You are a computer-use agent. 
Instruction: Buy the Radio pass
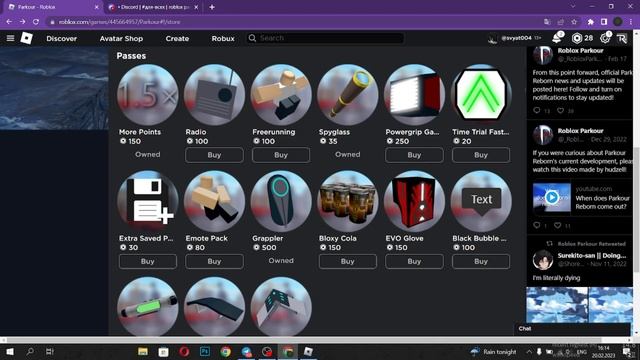point(214,155)
